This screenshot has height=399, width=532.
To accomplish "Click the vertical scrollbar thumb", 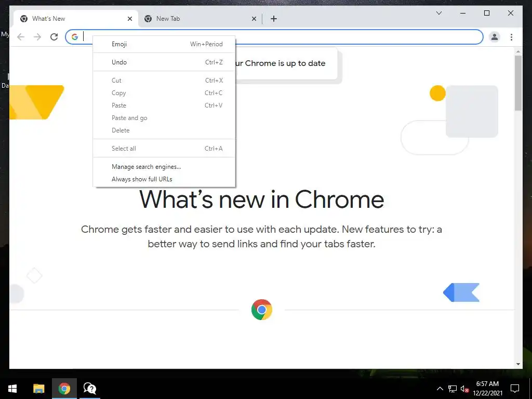I will [x=518, y=83].
